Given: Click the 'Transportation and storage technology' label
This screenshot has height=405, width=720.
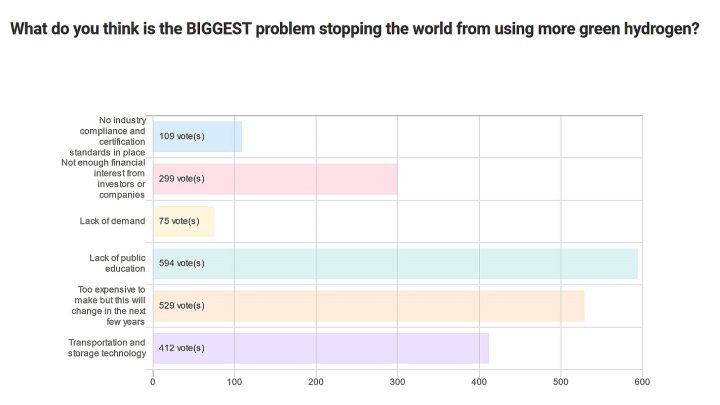Looking at the screenshot, I should click(107, 348).
